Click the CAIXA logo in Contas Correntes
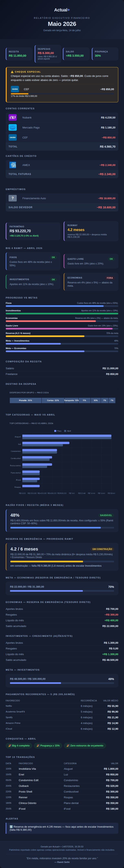The width and height of the screenshot is (124, 868). (x=12, y=137)
